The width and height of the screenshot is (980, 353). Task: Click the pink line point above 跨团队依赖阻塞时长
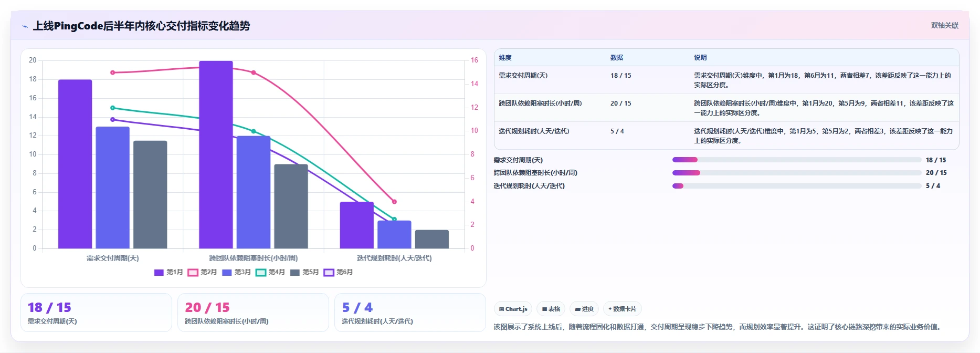pos(254,72)
